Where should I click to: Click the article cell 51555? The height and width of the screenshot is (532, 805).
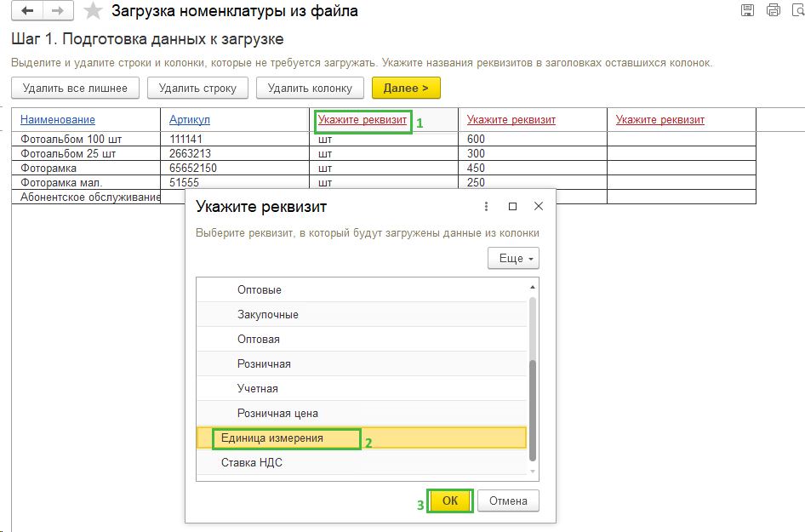click(235, 182)
